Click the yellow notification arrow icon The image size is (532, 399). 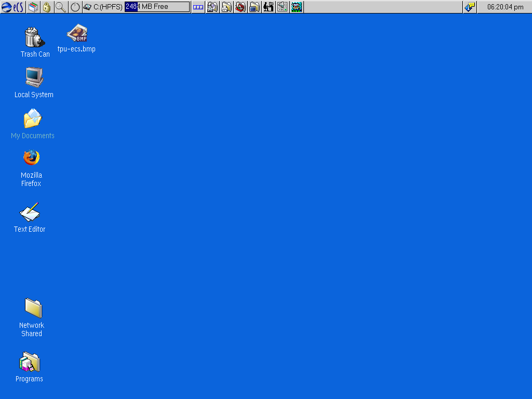469,7
